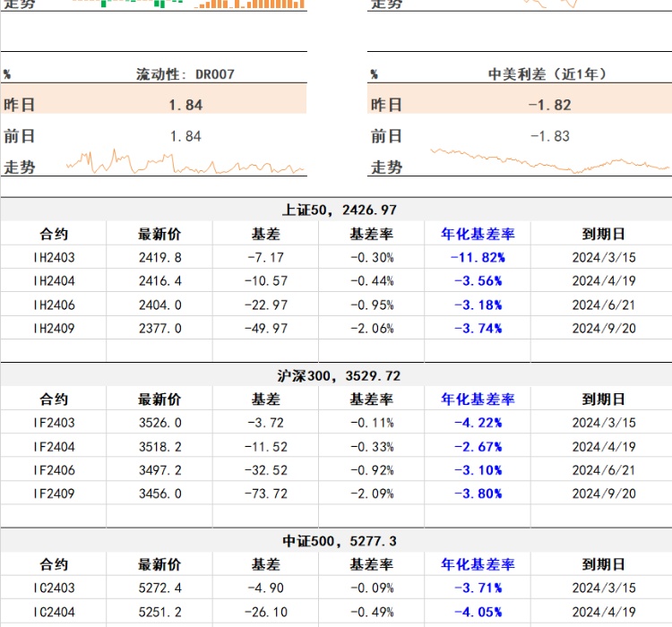Click 到期日 header in 上证50 table
Screen dimensions: 672x627
point(603,234)
